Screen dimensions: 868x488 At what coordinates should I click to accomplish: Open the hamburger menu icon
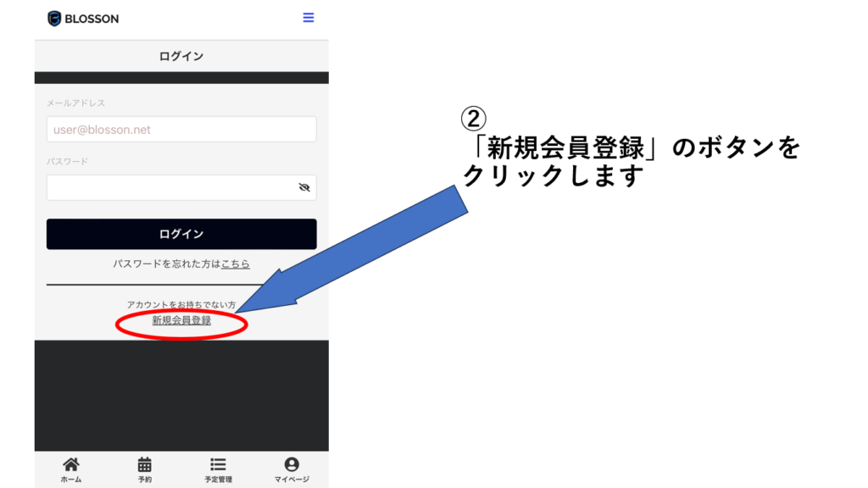click(x=309, y=18)
